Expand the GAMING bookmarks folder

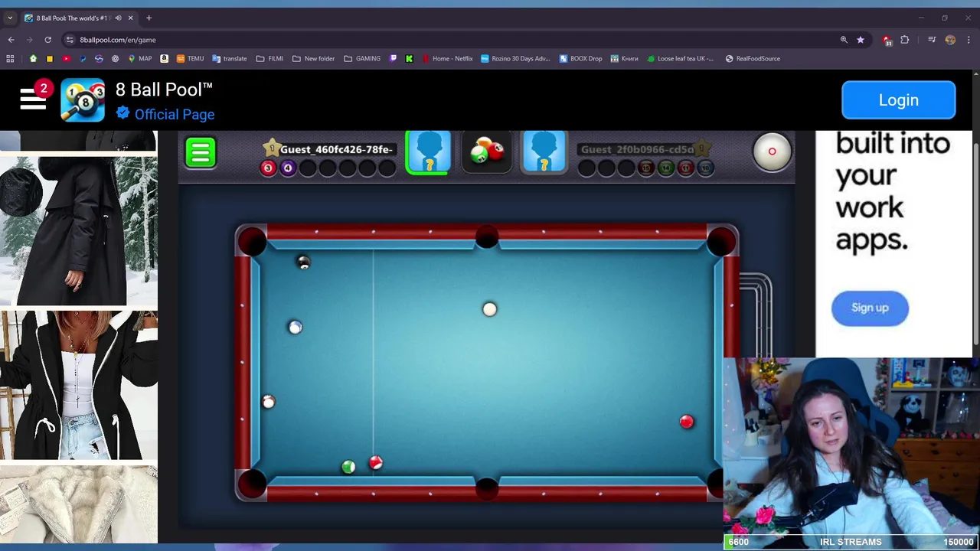click(x=362, y=58)
